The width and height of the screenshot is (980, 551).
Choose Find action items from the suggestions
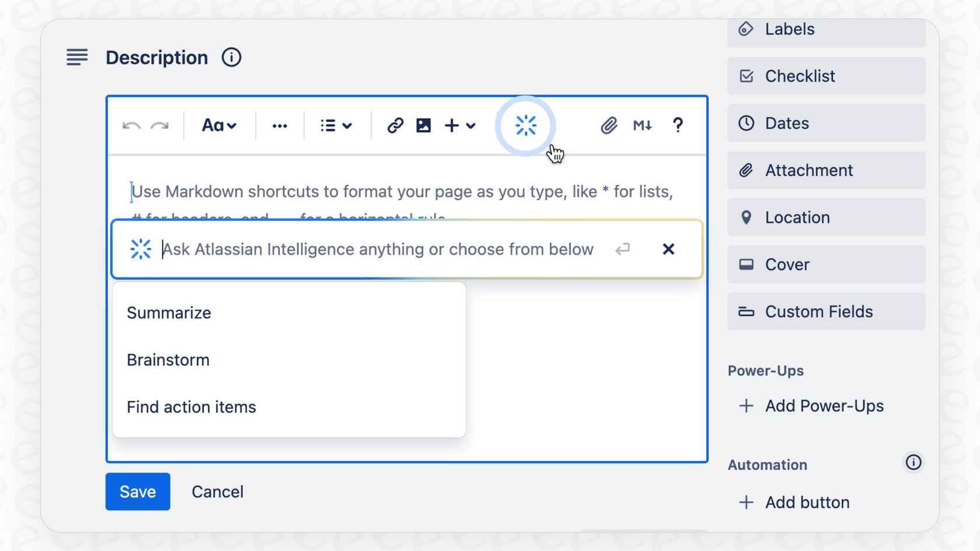pyautogui.click(x=191, y=406)
